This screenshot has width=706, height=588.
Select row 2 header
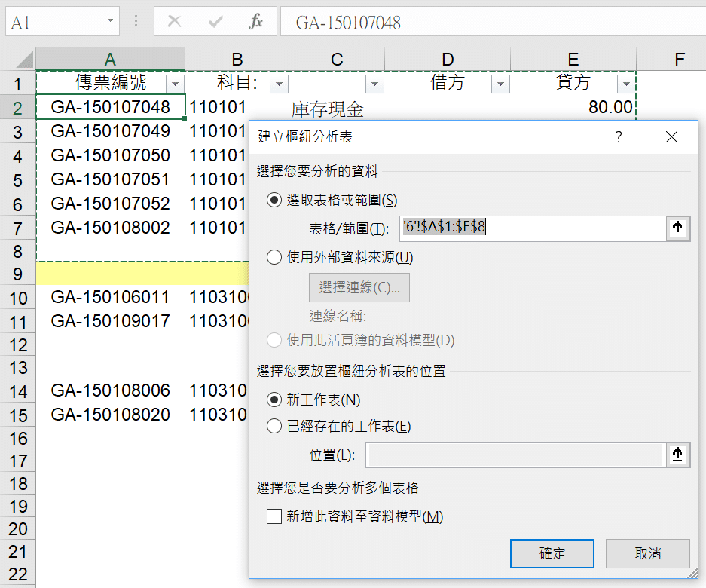pyautogui.click(x=17, y=108)
